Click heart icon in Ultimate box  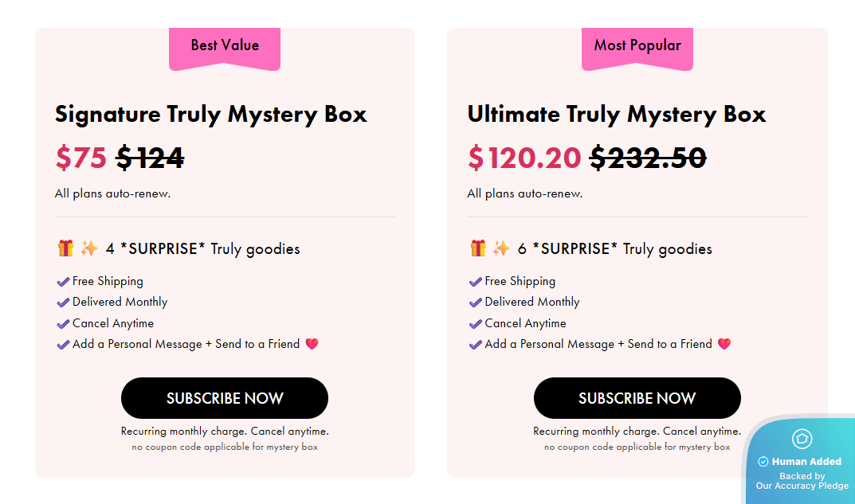pos(724,344)
